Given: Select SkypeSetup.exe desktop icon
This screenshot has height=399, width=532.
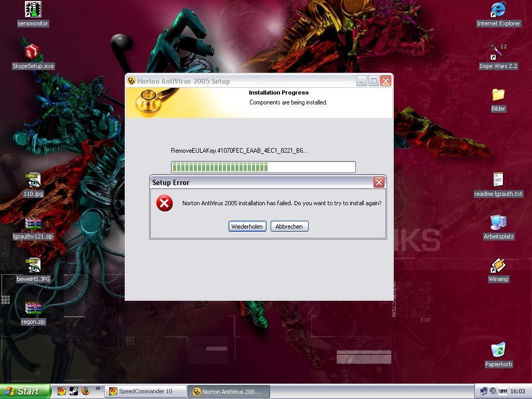Looking at the screenshot, I should click(33, 57).
